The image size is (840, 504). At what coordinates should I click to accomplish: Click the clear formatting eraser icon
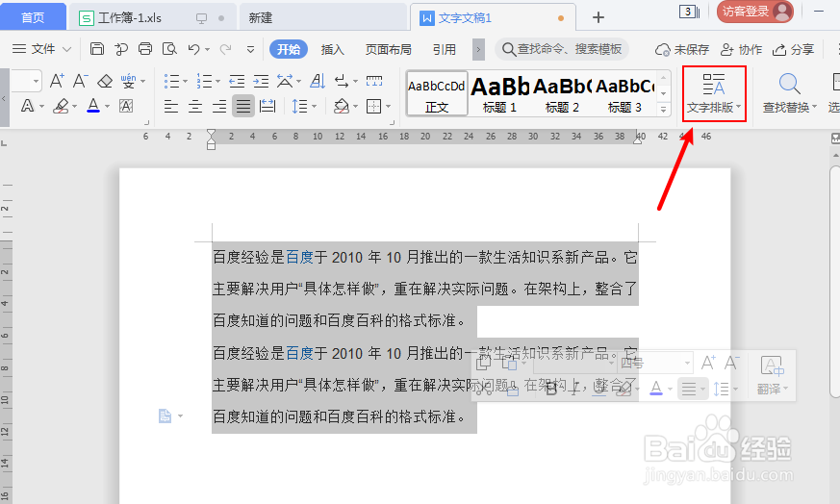105,81
